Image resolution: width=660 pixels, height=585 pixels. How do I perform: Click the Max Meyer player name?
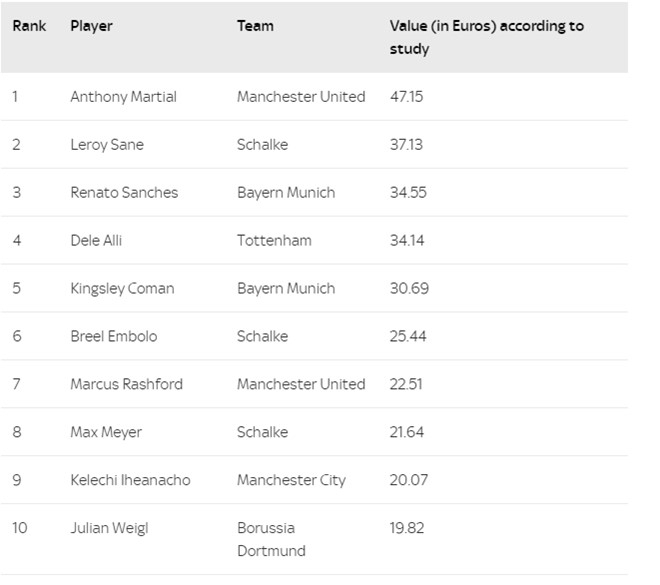click(x=106, y=432)
